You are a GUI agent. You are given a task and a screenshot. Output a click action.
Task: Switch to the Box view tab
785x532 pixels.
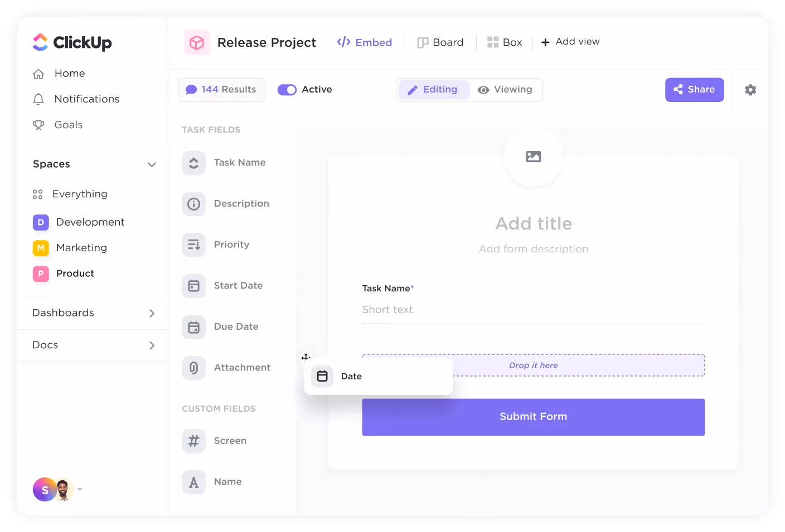[x=505, y=42]
